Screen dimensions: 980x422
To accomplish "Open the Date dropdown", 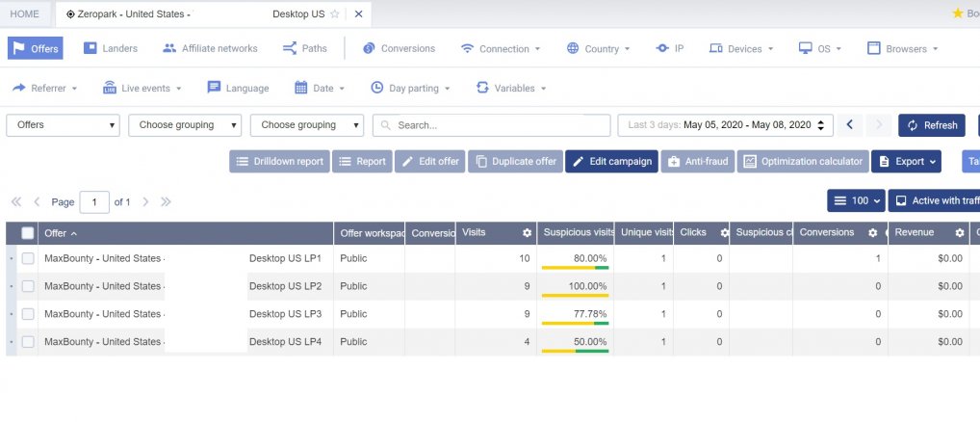I will (x=320, y=88).
